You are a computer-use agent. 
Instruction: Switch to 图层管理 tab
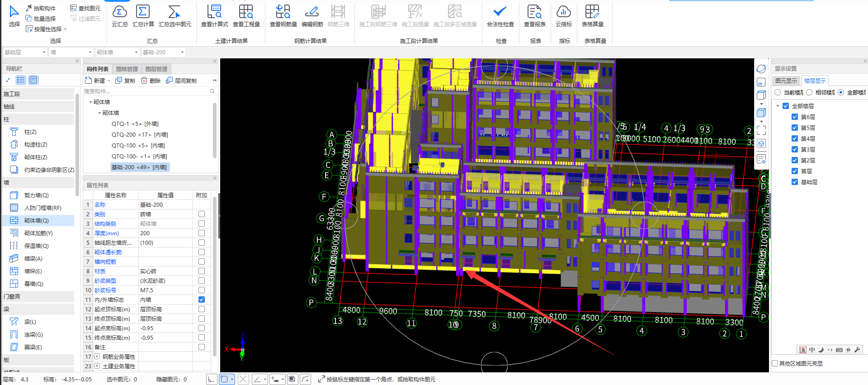coord(156,69)
